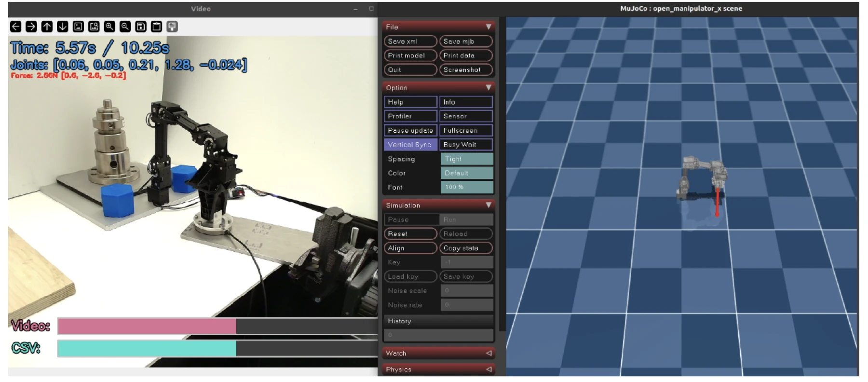Adjust the History slider
The width and height of the screenshot is (868, 382).
(x=438, y=335)
